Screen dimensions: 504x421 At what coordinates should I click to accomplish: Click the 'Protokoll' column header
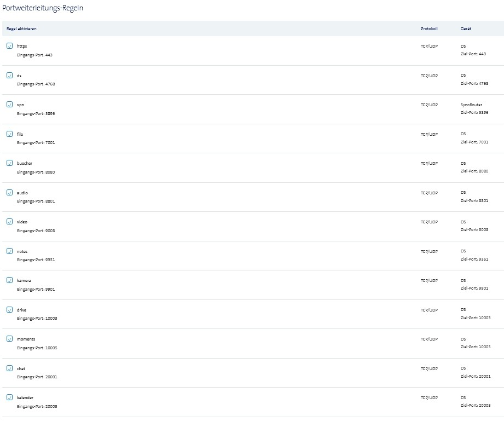428,28
